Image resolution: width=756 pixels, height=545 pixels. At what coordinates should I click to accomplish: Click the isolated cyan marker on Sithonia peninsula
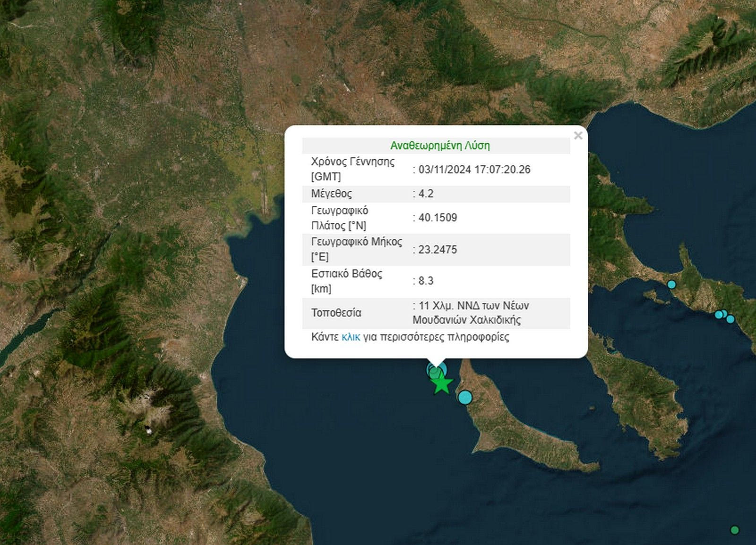pos(671,284)
